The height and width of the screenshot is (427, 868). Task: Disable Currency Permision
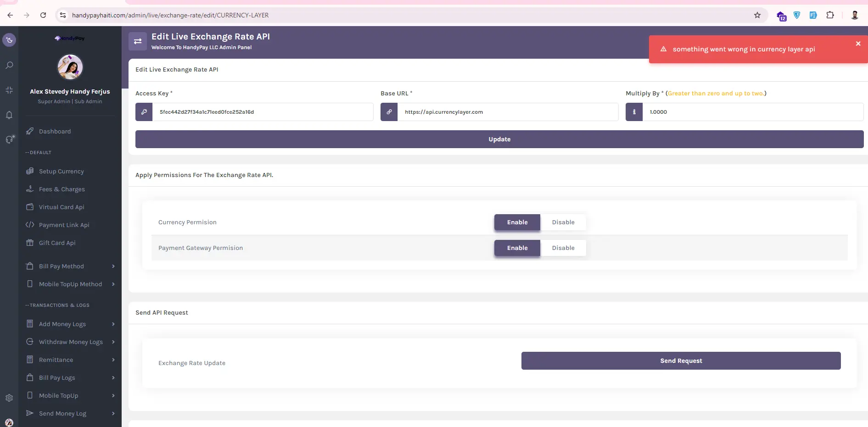(x=563, y=222)
